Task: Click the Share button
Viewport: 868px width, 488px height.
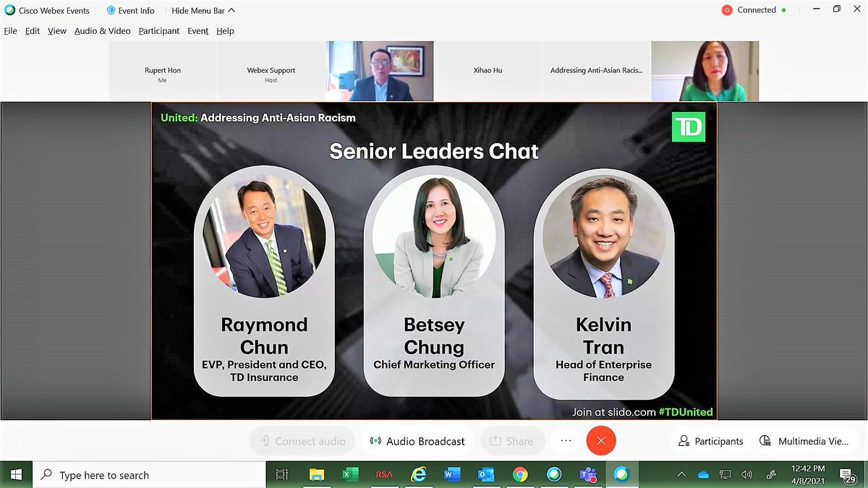Action: (x=512, y=441)
